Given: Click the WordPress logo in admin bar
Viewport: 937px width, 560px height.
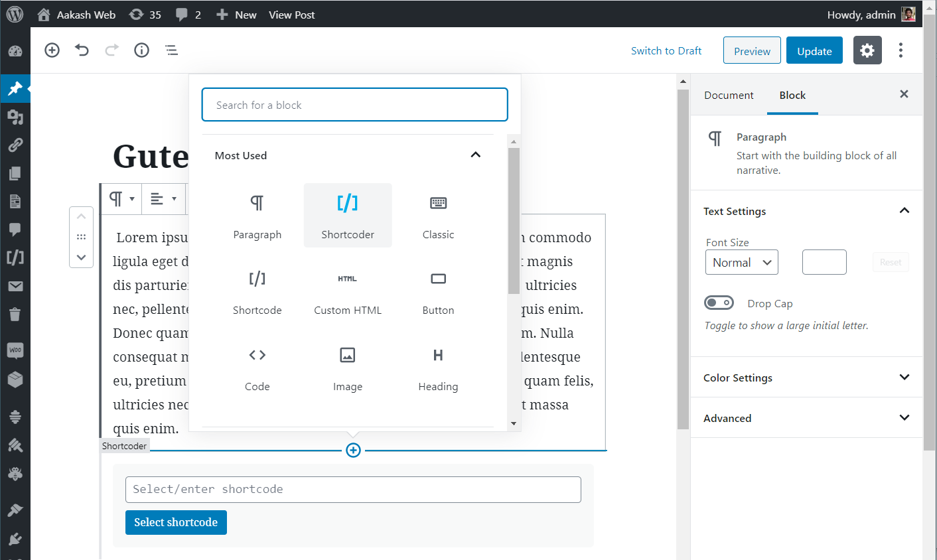Looking at the screenshot, I should click(x=15, y=14).
